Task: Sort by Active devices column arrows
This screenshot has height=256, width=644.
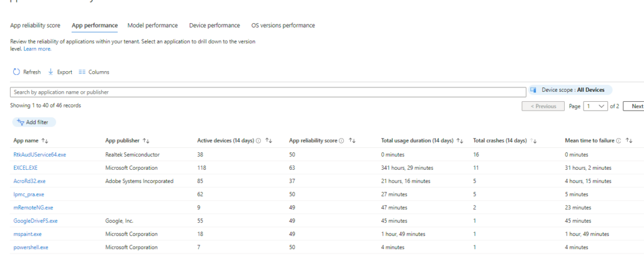Action: point(269,141)
